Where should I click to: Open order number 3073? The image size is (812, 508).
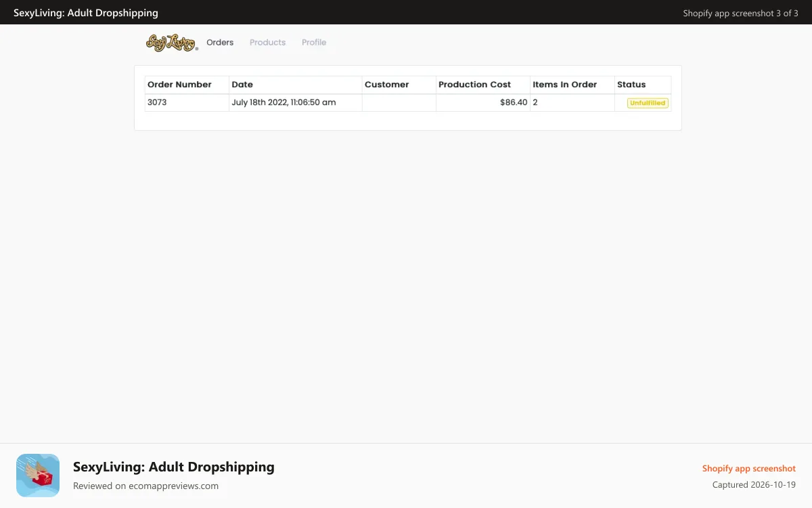tap(157, 102)
